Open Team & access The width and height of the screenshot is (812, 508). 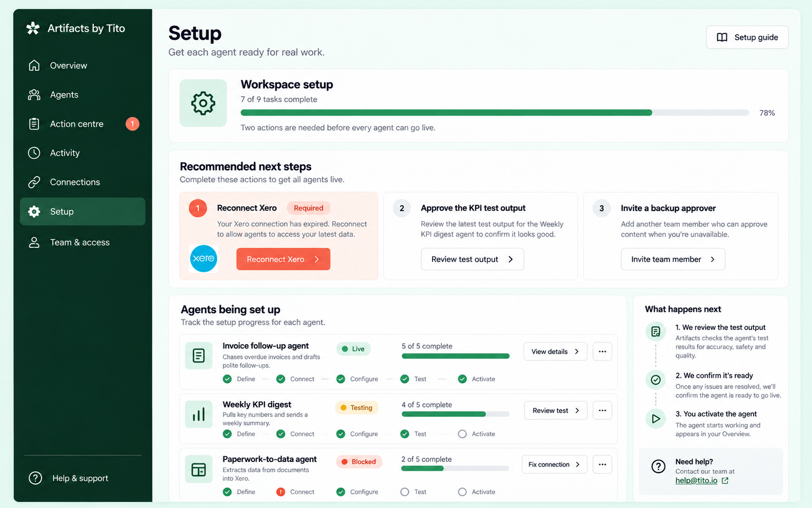(x=82, y=242)
